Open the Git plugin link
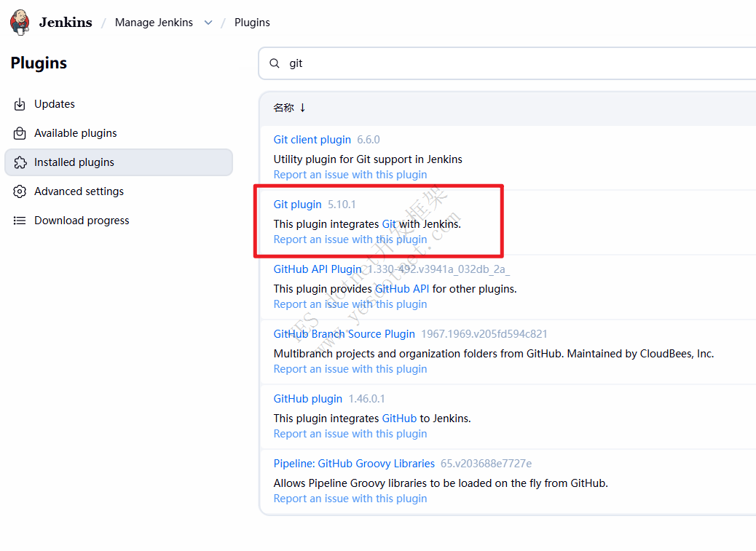The width and height of the screenshot is (756, 551). point(297,205)
